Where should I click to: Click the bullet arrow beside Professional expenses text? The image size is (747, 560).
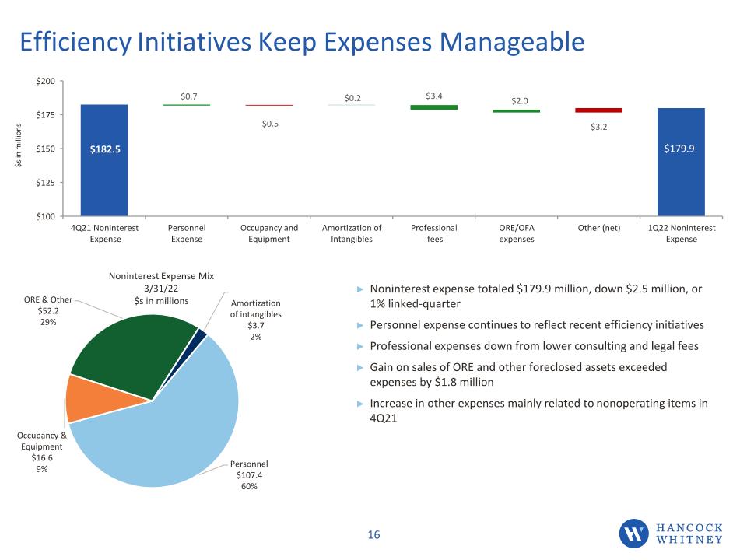360,346
